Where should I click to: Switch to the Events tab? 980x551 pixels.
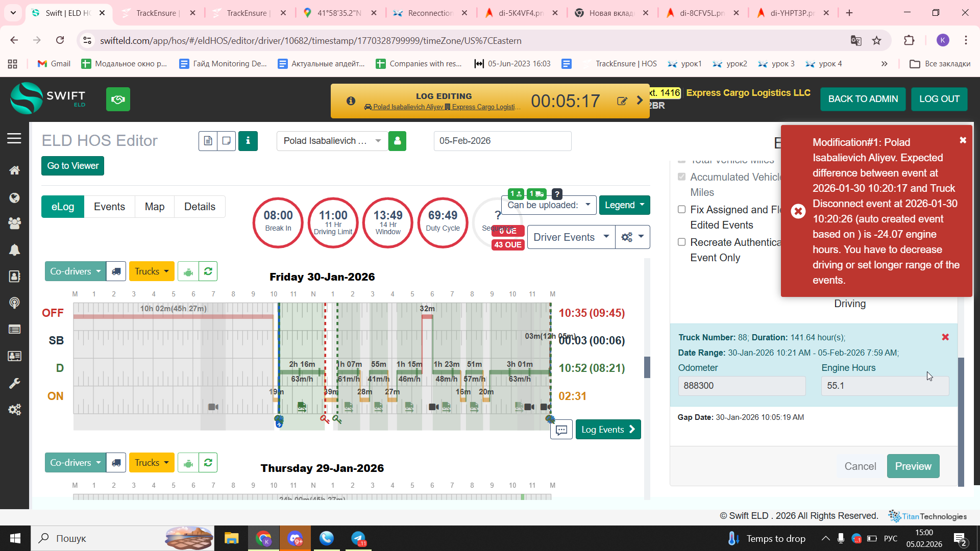pos(109,207)
